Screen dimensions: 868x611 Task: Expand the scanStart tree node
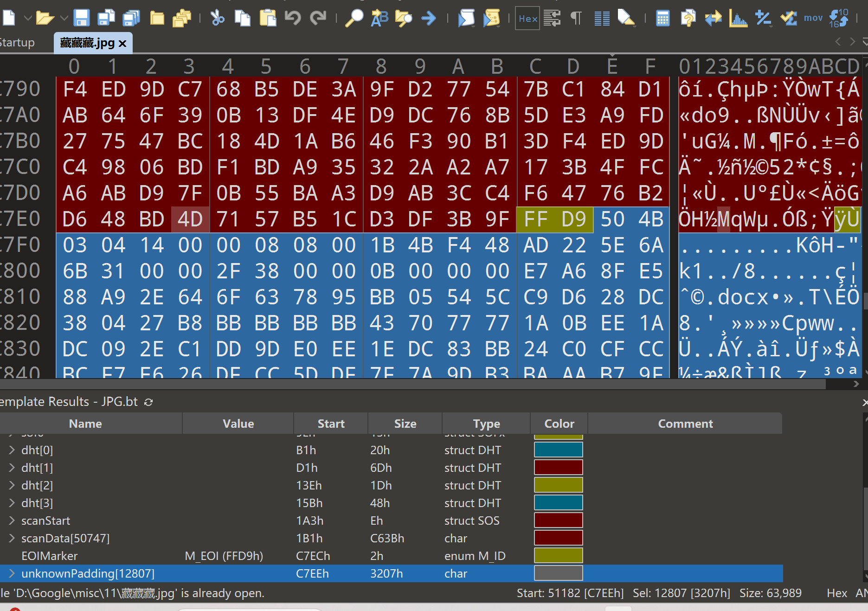(x=12, y=521)
